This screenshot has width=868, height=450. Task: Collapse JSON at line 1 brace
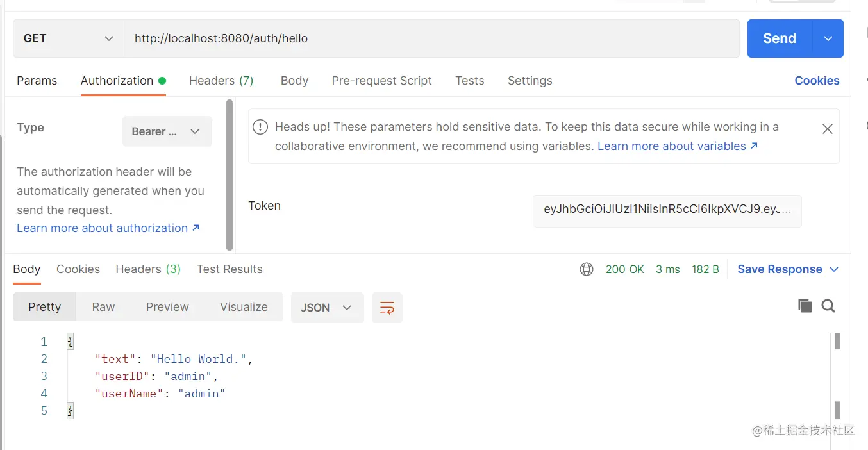pyautogui.click(x=70, y=342)
